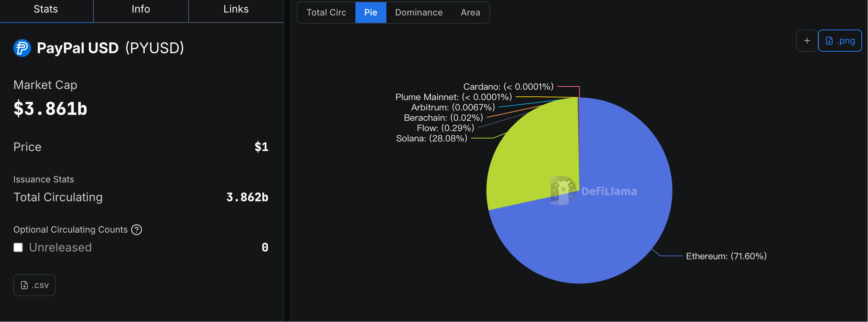Screen dimensions: 868x322
Task: Open the Links tab
Action: (236, 9)
